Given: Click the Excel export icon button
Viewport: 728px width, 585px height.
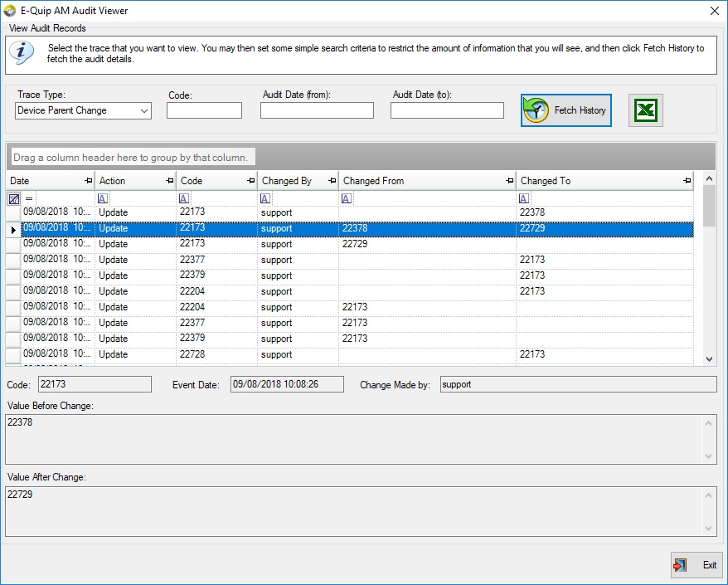Looking at the screenshot, I should click(x=645, y=110).
